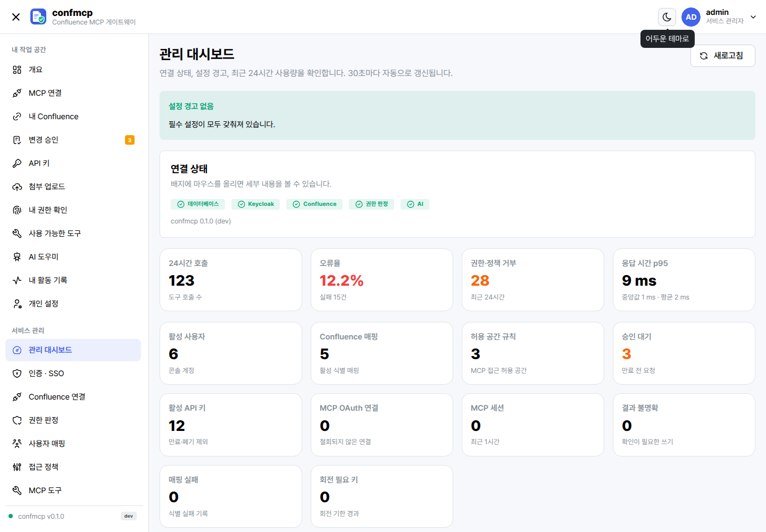The width and height of the screenshot is (766, 532).
Task: Click the MCP 연결 plug icon
Action: 17,93
